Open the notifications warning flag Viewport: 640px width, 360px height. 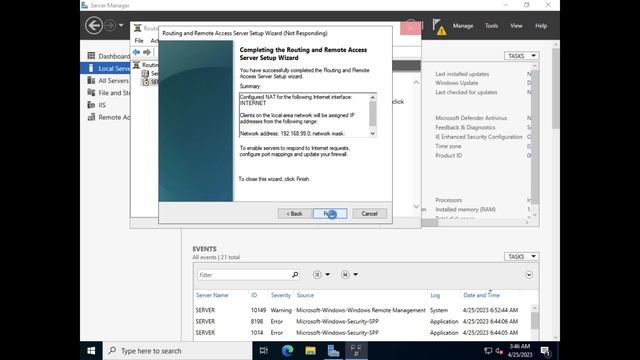coord(439,27)
